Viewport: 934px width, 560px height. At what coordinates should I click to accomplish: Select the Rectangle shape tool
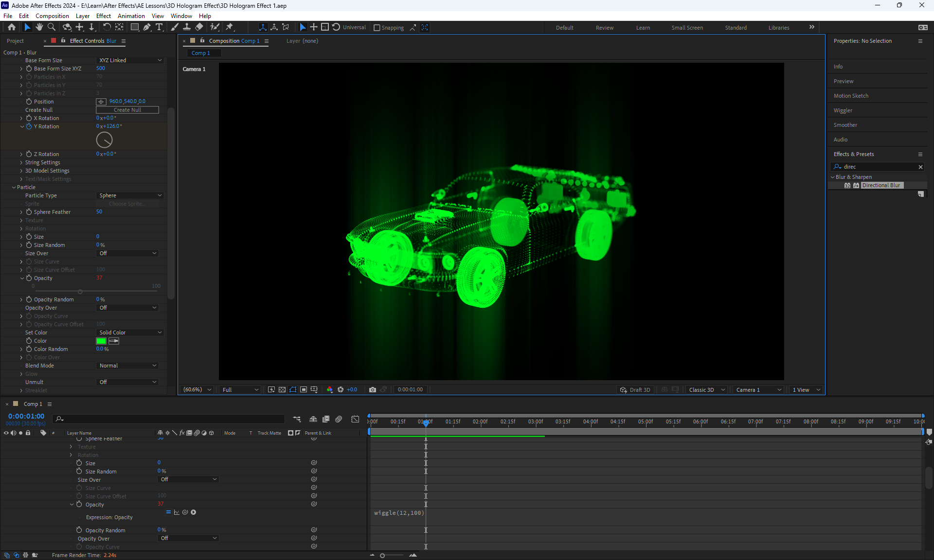pyautogui.click(x=135, y=27)
